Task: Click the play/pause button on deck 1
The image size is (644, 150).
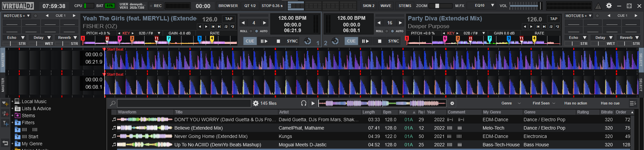Action: click(264, 41)
